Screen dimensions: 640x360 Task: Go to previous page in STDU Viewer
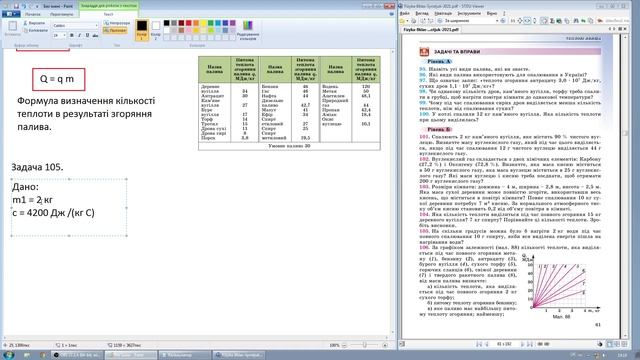pyautogui.click(x=487, y=344)
